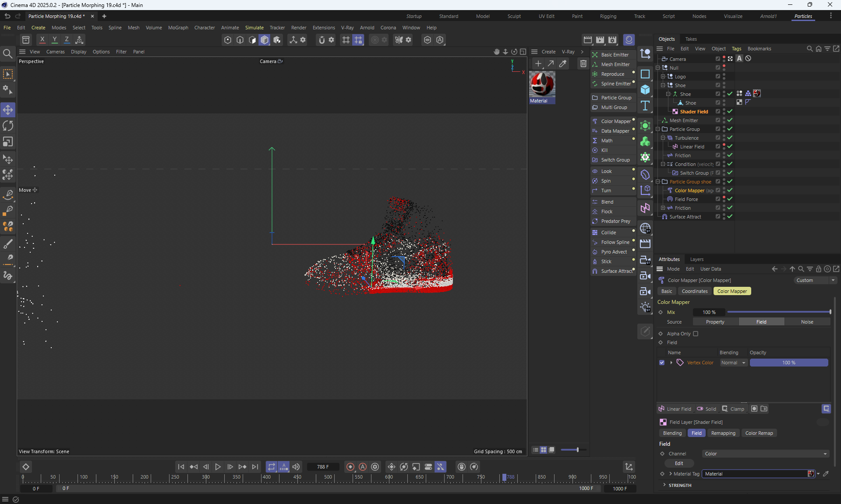Open the Channel Color dropdown
This screenshot has height=504, width=841.
766,454
